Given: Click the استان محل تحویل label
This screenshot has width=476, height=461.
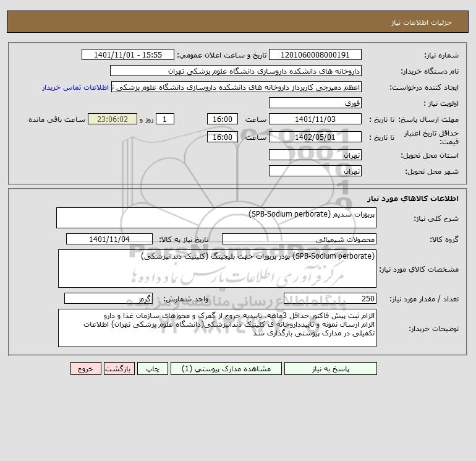Looking at the screenshot, I should (x=430, y=155).
